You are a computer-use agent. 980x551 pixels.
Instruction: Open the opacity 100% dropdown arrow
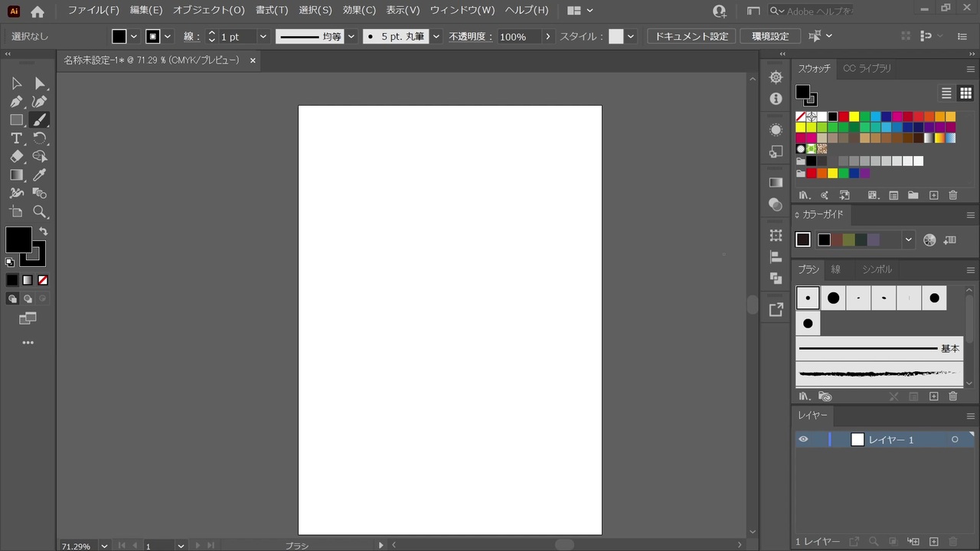[547, 37]
